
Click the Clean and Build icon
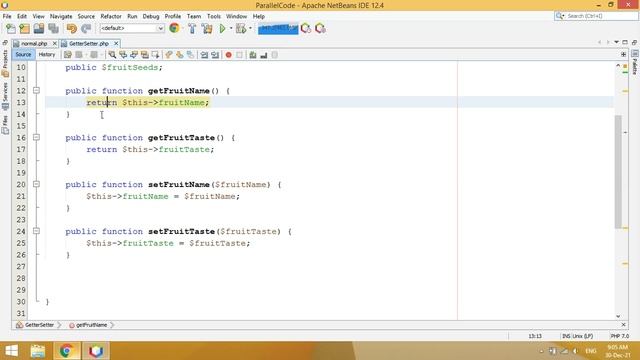207,29
